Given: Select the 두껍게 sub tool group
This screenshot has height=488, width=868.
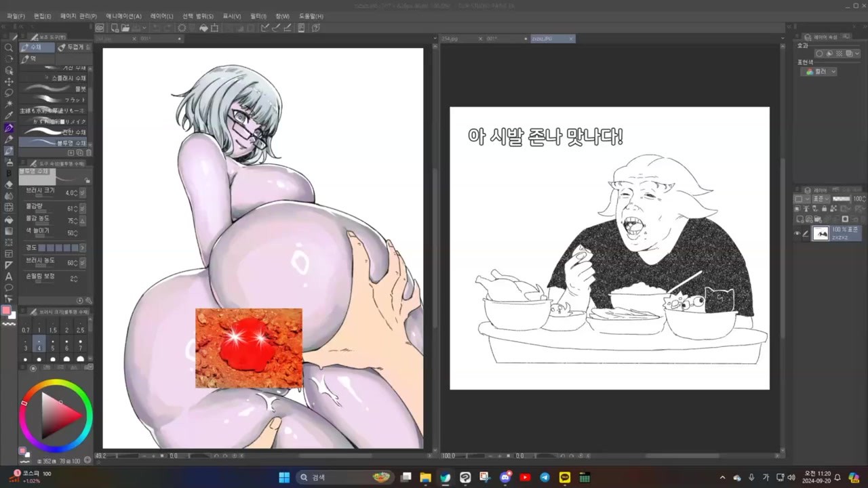Looking at the screenshot, I should pyautogui.click(x=72, y=47).
